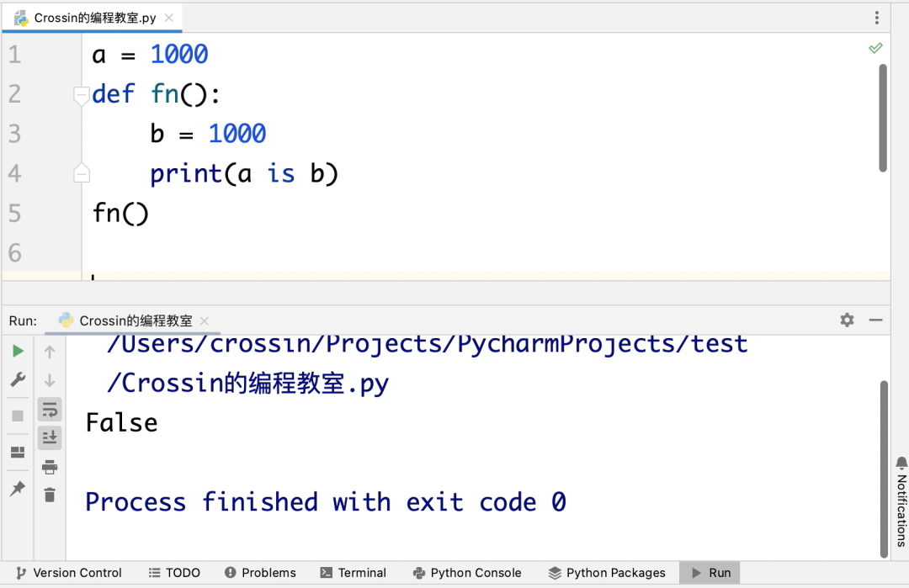Image resolution: width=909 pixels, height=588 pixels.
Task: Click on 'def fn():' code line
Action: point(156,94)
